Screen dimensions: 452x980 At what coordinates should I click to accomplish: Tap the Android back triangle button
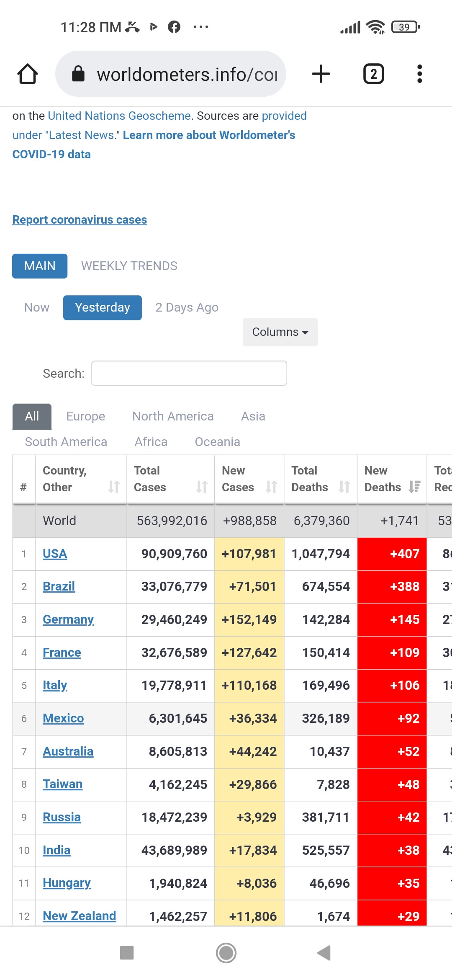click(x=324, y=953)
